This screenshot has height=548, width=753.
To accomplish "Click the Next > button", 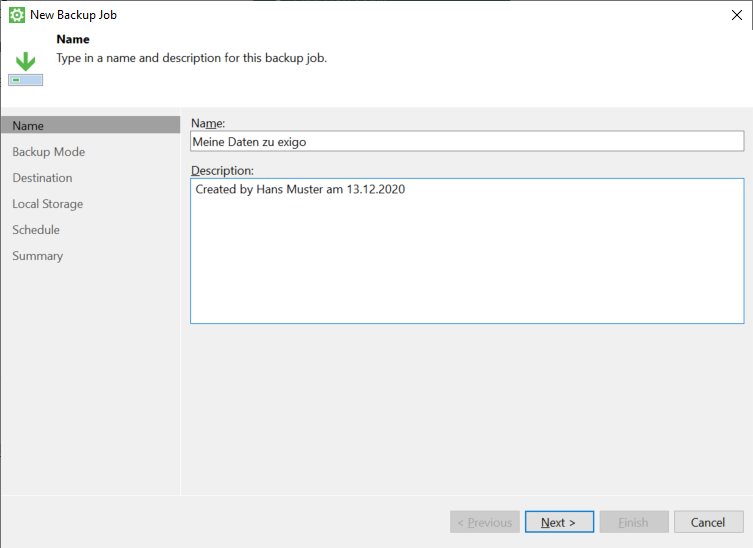I will 559,522.
